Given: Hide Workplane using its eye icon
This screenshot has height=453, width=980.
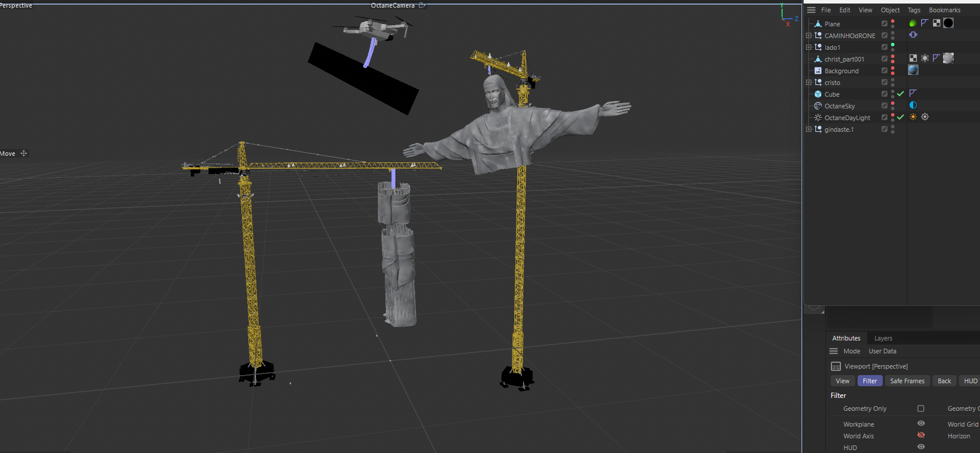Looking at the screenshot, I should point(921,423).
